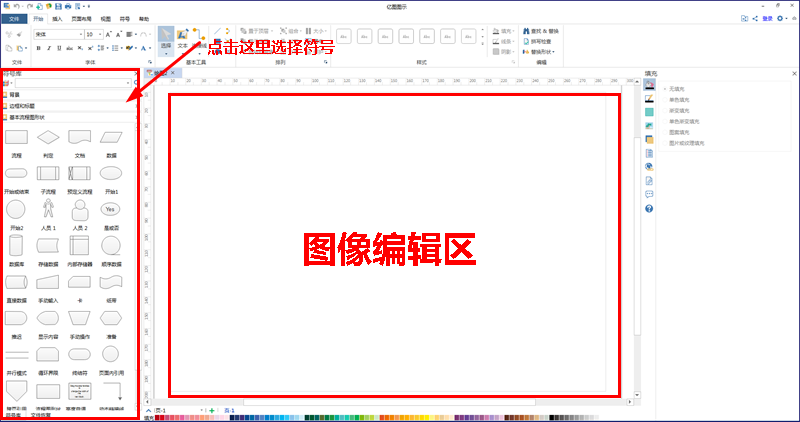The image size is (800, 422).
Task: Click the share icon near 登录
Action: [x=755, y=19]
